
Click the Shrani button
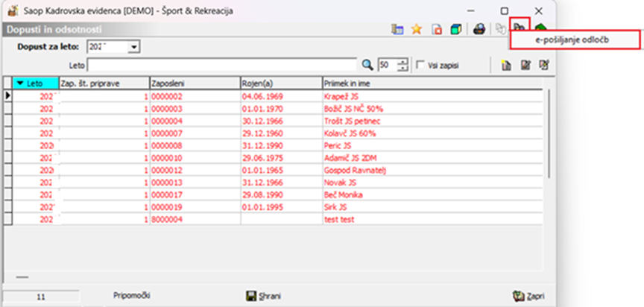click(264, 296)
